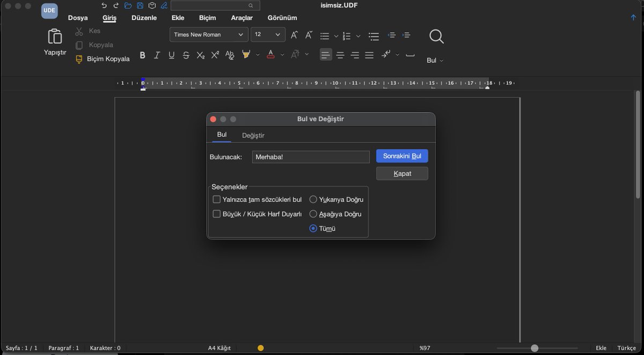Click the horizontal line insert icon
The image size is (644, 355).
[x=410, y=55]
